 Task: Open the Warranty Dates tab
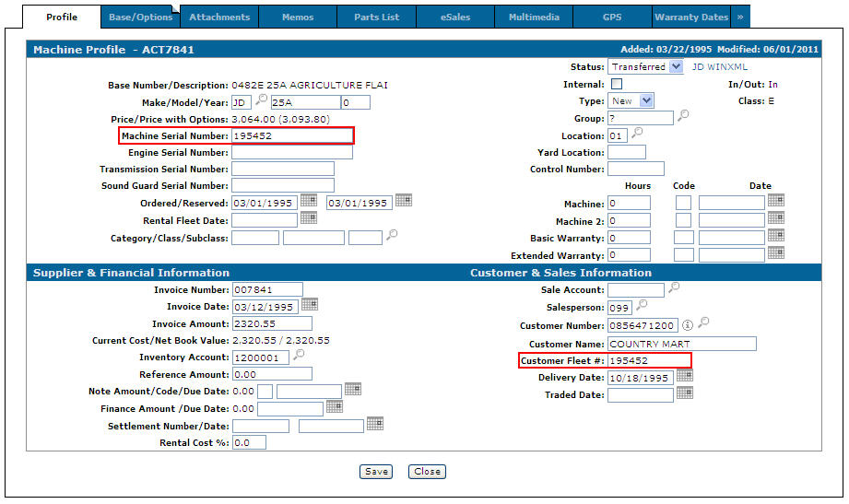coord(691,17)
